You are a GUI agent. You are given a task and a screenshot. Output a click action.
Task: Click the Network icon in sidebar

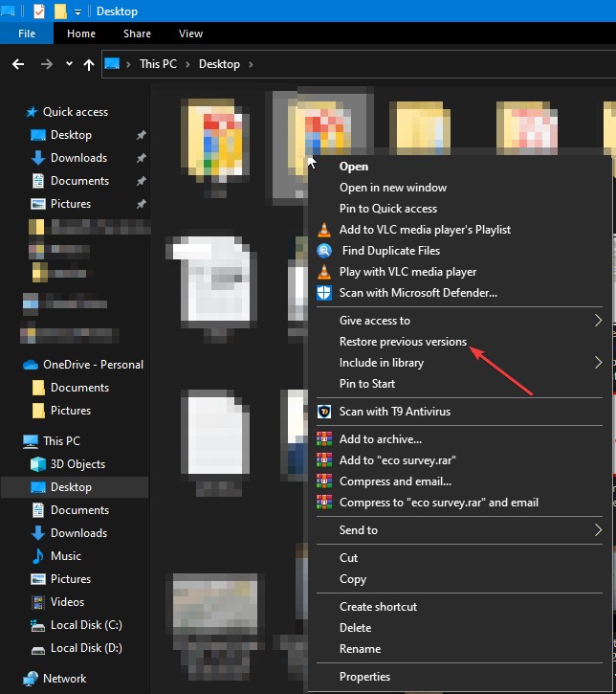[x=31, y=679]
